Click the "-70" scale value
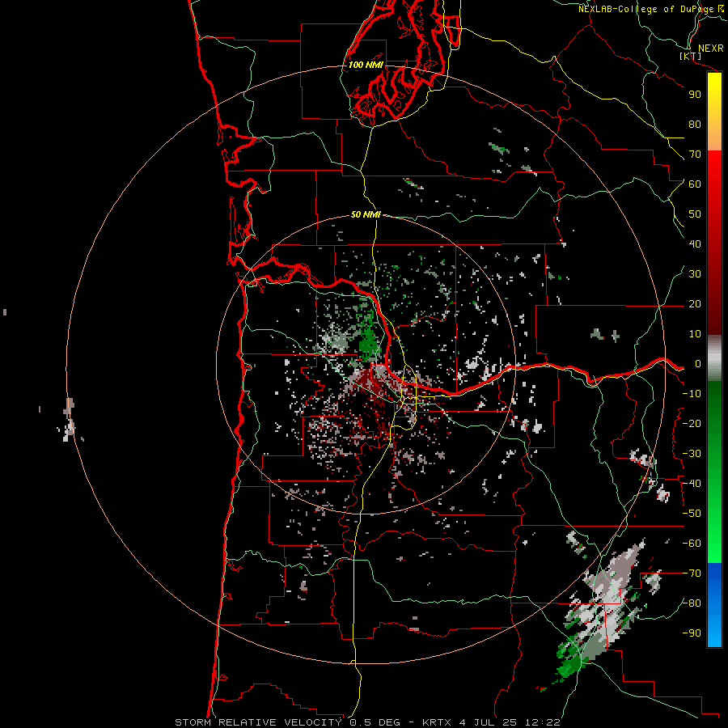The image size is (728, 728). pyautogui.click(x=692, y=574)
